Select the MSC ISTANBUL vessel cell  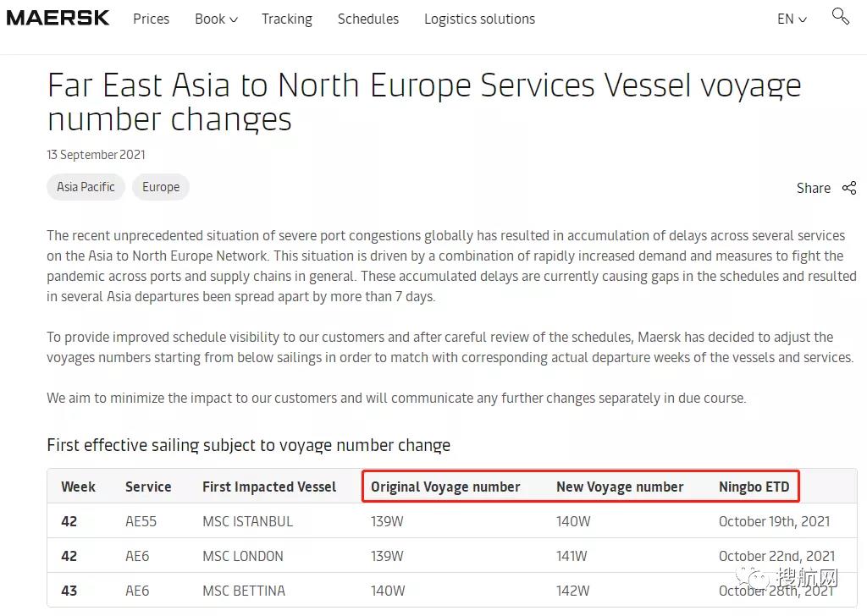(247, 521)
